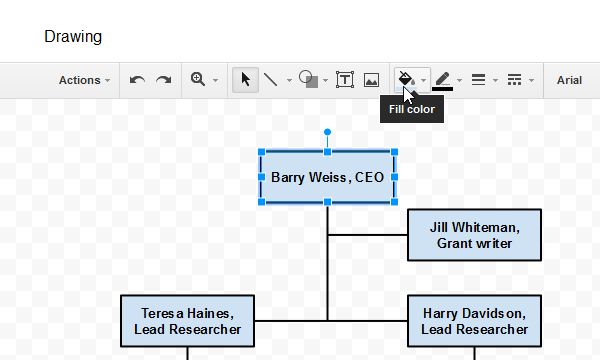Select the Jill Whiteman, Grant writer box

point(474,235)
